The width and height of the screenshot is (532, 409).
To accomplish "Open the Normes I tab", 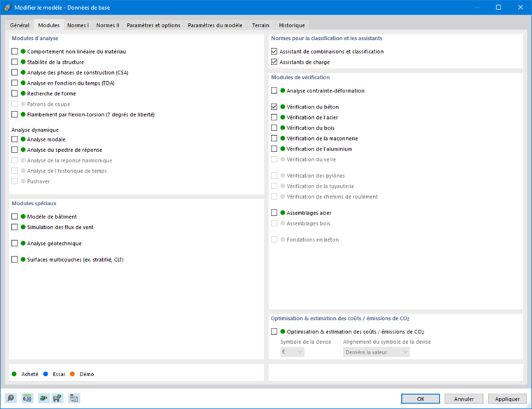I will click(78, 25).
